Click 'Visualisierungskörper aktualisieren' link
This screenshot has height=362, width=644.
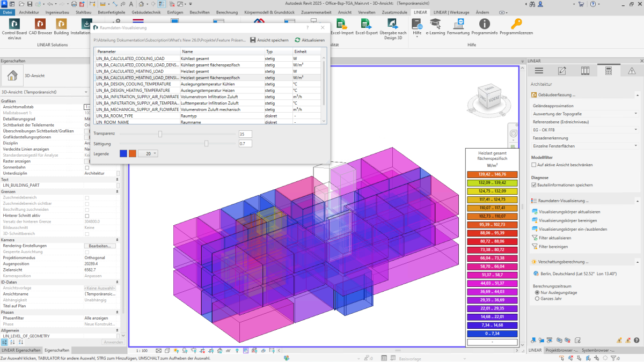(x=569, y=211)
